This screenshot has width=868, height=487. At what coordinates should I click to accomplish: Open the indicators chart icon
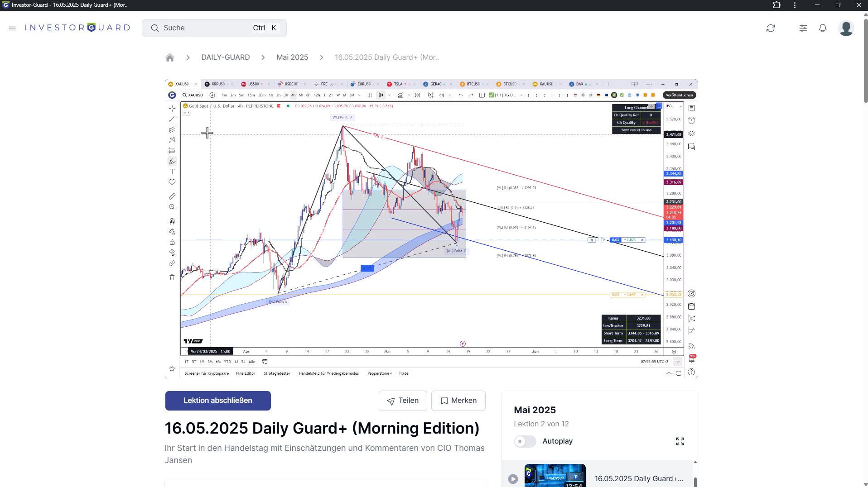(400, 95)
